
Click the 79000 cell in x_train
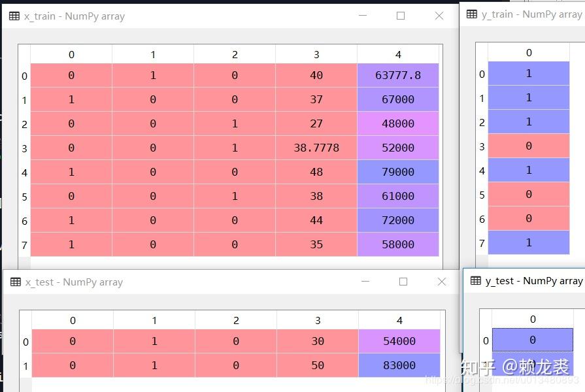[x=398, y=172]
